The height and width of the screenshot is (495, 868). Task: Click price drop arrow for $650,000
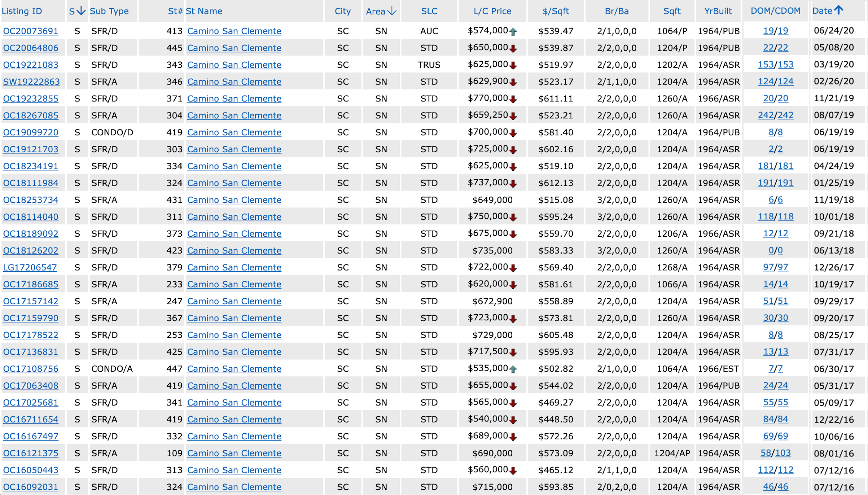(x=513, y=48)
